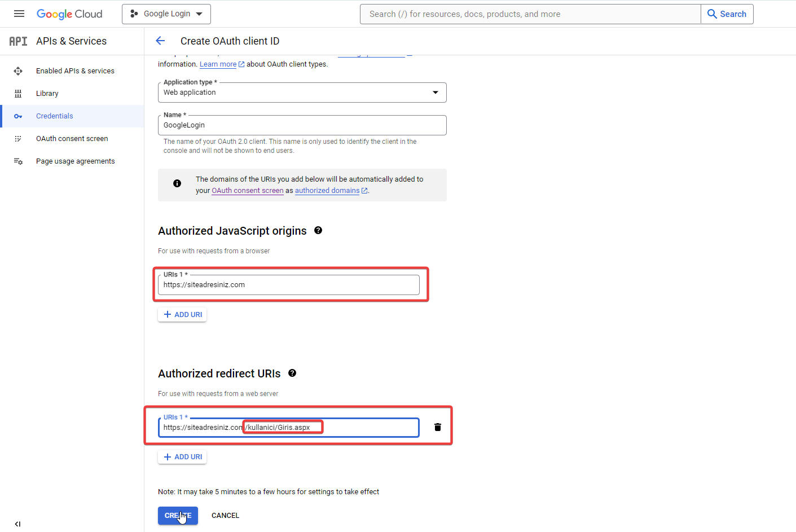Open the Library menu item
The height and width of the screenshot is (532, 796).
(x=47, y=94)
